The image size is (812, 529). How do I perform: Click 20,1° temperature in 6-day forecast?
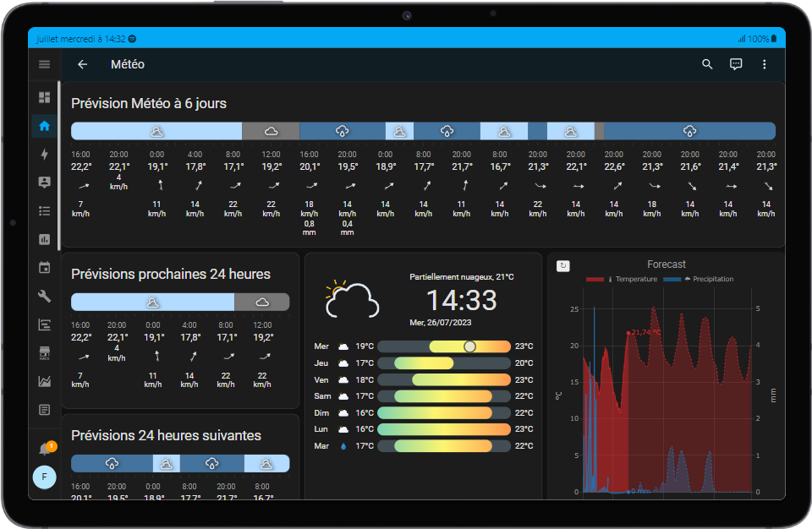click(310, 166)
